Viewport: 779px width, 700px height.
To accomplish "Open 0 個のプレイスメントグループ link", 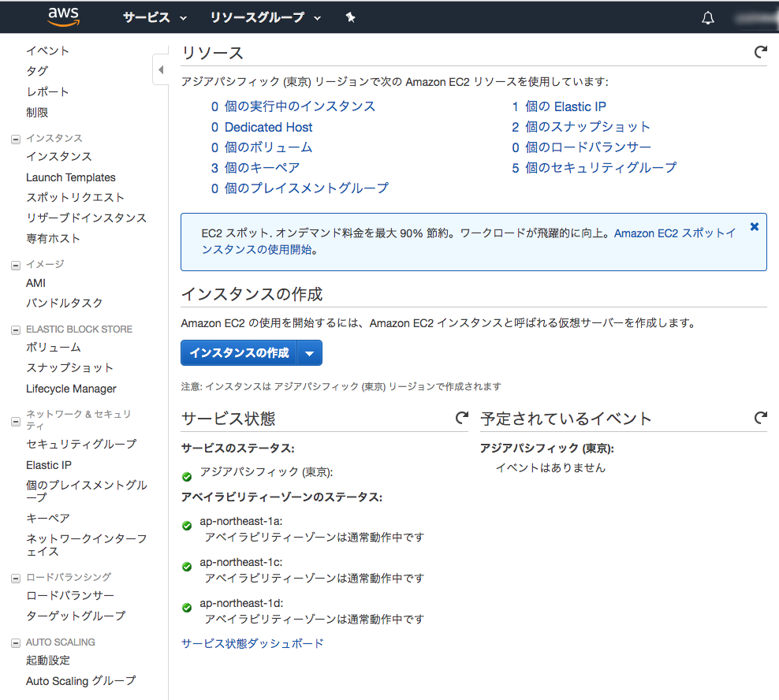I will click(300, 188).
